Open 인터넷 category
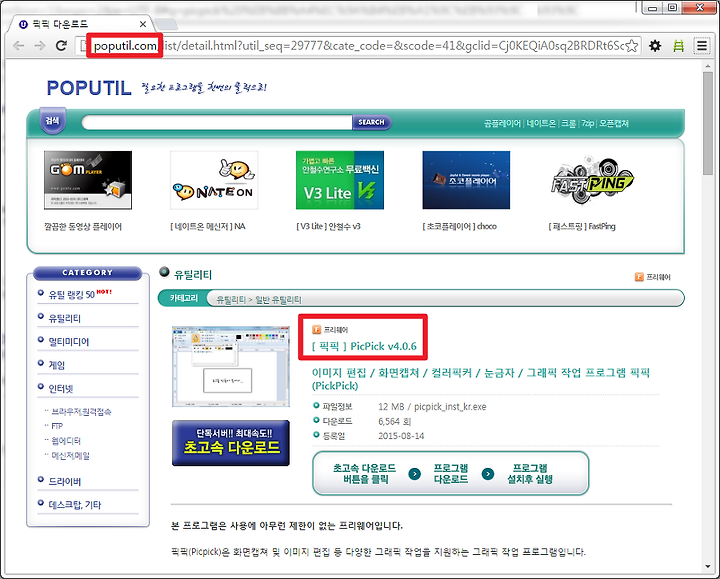This screenshot has height=579, width=720. pos(61,388)
